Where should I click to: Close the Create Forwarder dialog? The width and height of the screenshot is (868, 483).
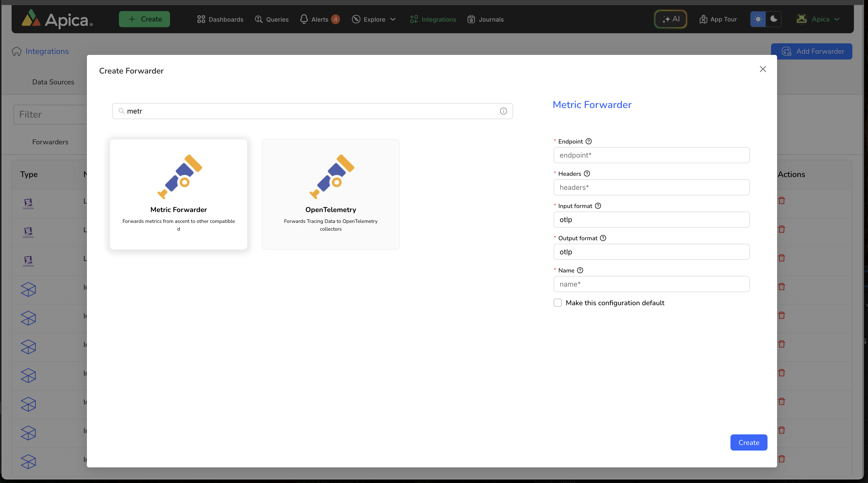pos(763,69)
